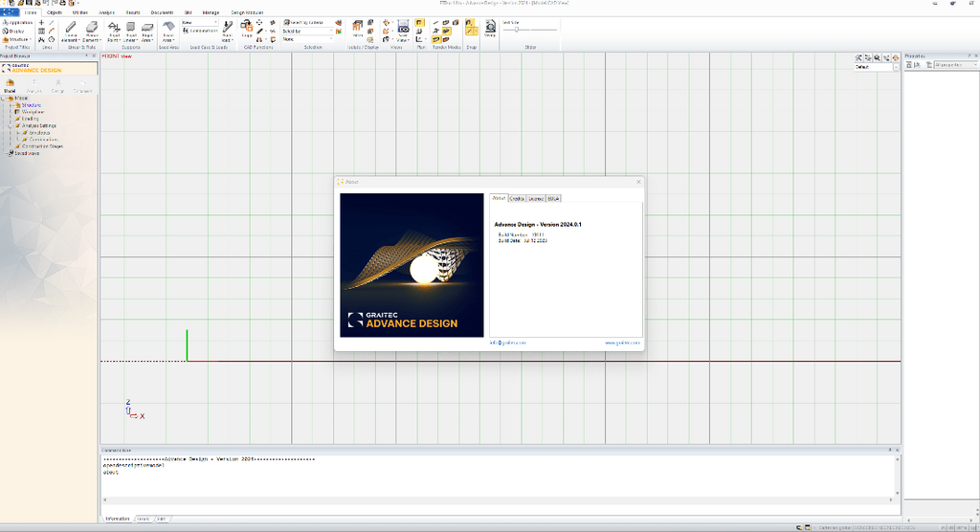Click the first tools icon in view toolbar
The height and width of the screenshot is (532, 980).
[858, 57]
